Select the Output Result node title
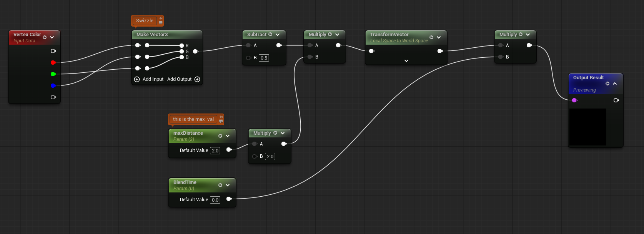This screenshot has height=234, width=644. 589,78
